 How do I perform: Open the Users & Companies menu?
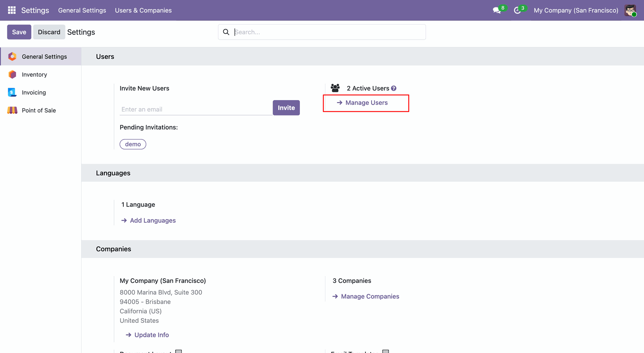(x=143, y=10)
